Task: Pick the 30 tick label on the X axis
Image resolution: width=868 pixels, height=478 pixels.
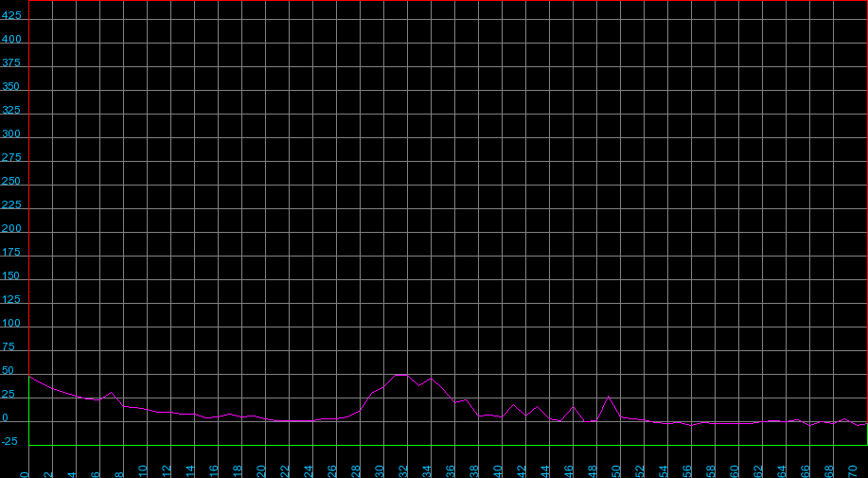Action: coord(380,469)
